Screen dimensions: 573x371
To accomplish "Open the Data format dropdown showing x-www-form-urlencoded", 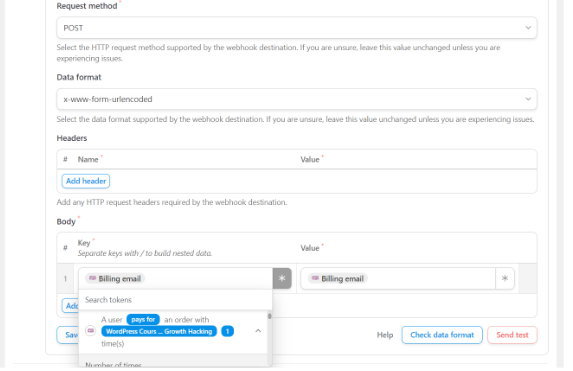I will (x=297, y=99).
